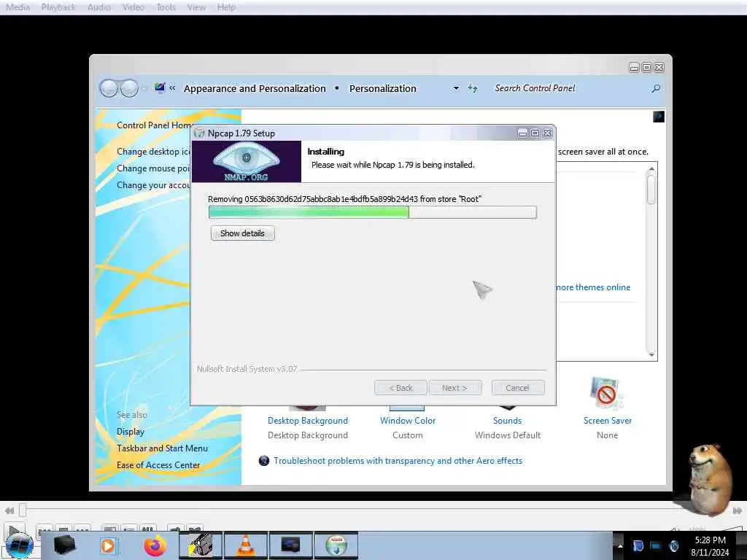This screenshot has height=560, width=747.
Task: Open the first blue system tray icon
Action: (x=638, y=545)
